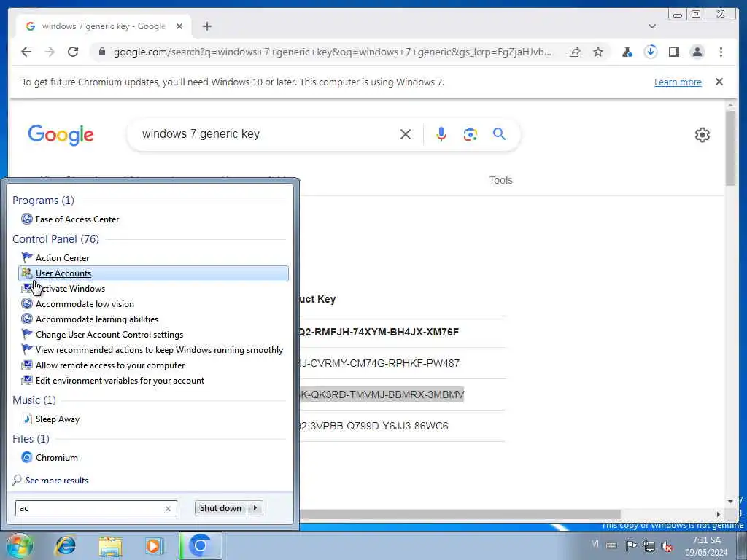747x560 pixels.
Task: Click the forward navigation arrow
Action: coord(50,52)
